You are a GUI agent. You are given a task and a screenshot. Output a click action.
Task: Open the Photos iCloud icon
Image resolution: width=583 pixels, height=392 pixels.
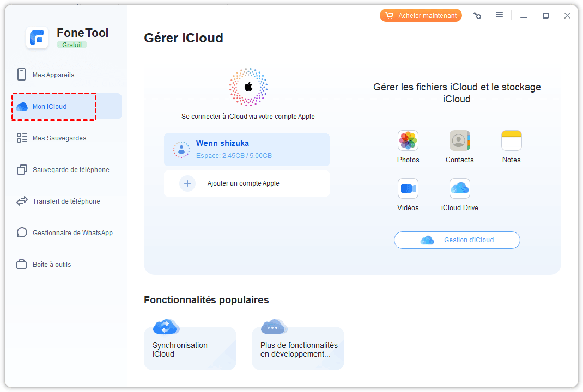pos(408,141)
